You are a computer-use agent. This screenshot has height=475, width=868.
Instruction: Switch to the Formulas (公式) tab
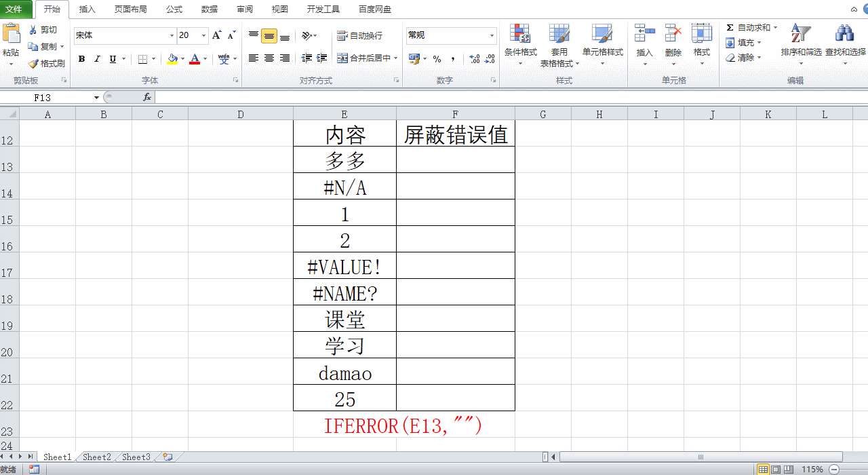[174, 9]
